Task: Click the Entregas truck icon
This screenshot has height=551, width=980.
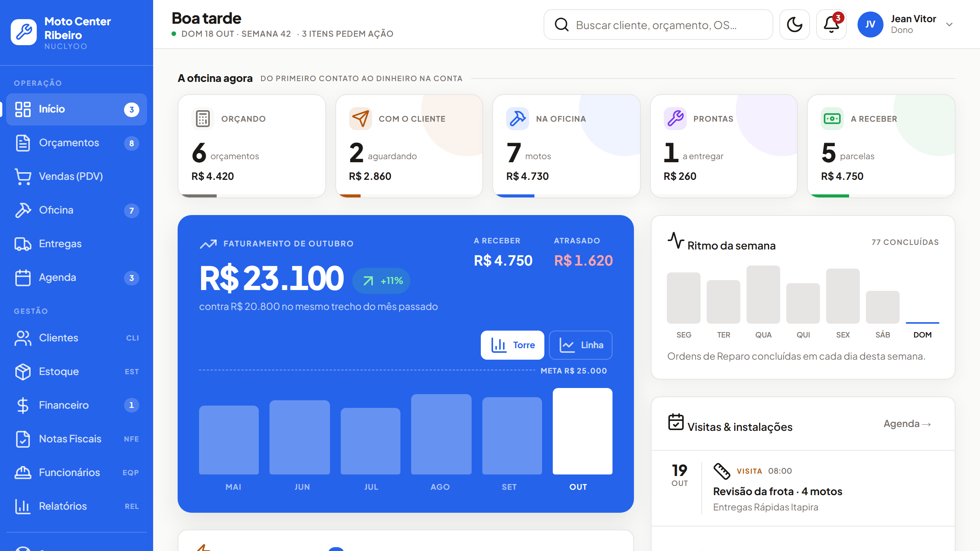Action: (x=23, y=244)
